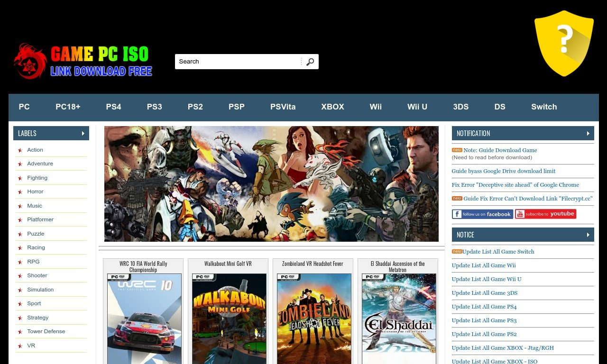
Task: Open Update List All Game PS2
Action: tap(484, 334)
